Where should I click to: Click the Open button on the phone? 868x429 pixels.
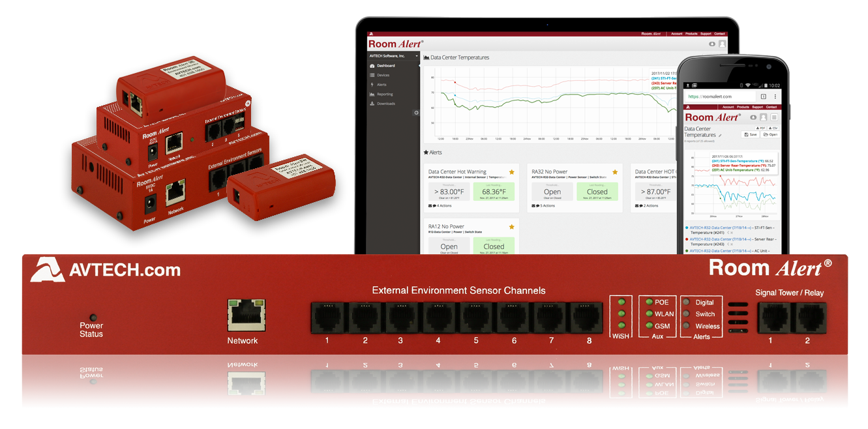(x=770, y=134)
